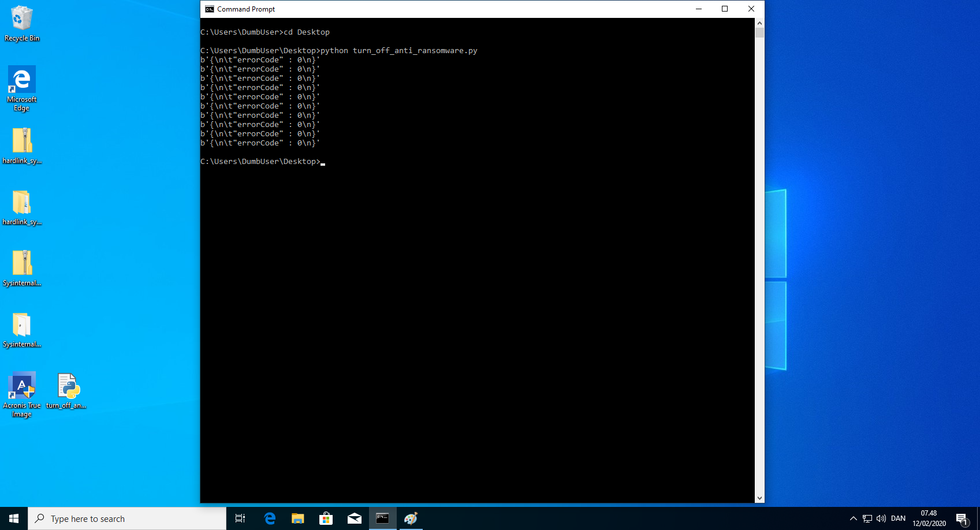Click the 'Type here to search' box
Image resolution: width=980 pixels, height=530 pixels.
point(127,518)
